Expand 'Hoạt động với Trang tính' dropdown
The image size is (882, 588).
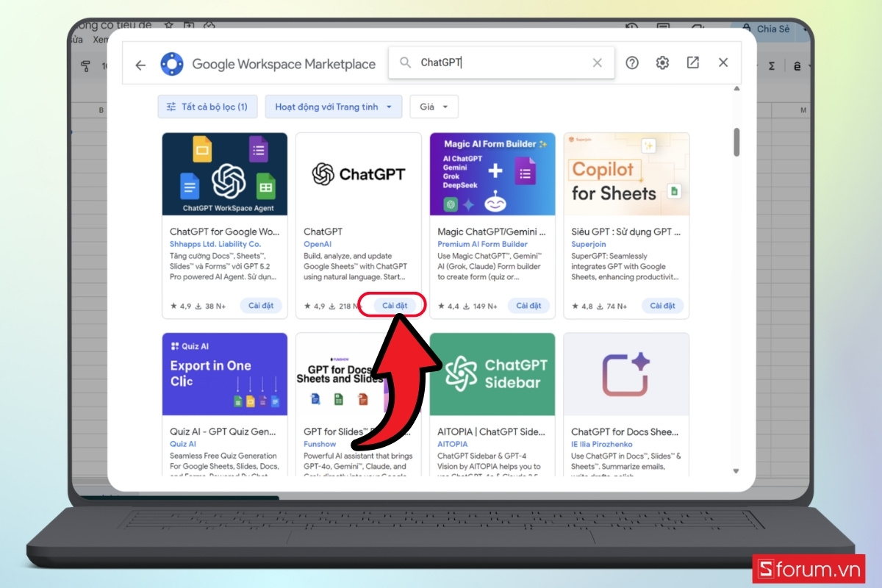(334, 107)
